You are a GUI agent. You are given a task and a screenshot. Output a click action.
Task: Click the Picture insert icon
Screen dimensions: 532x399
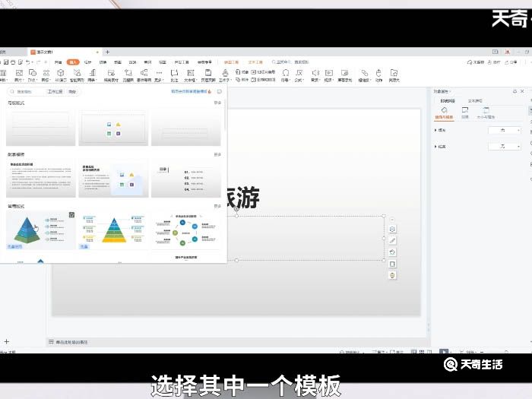(19, 73)
